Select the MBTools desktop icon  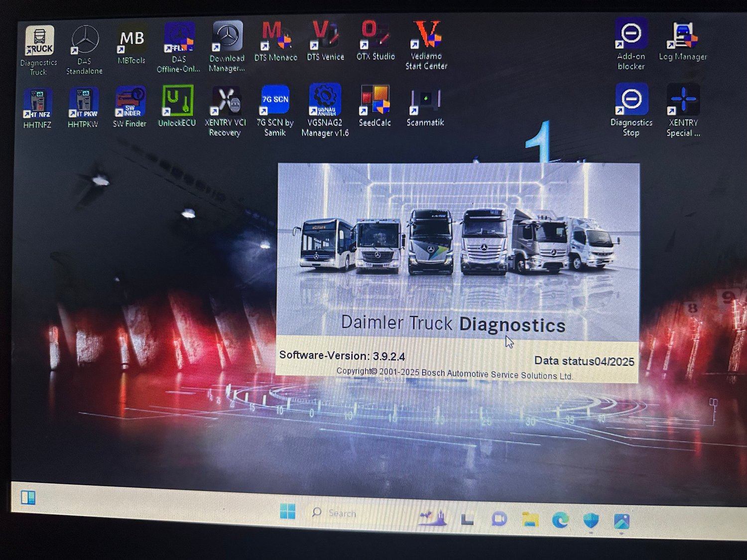point(131,44)
